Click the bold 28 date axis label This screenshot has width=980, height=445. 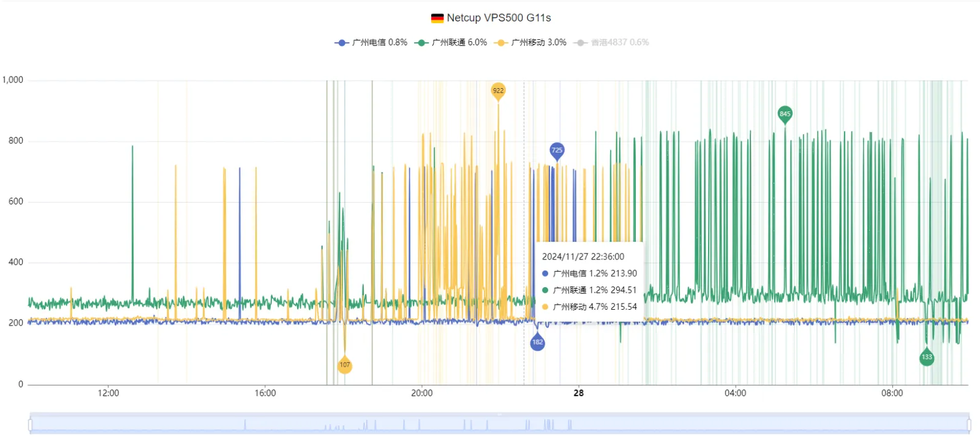pyautogui.click(x=579, y=393)
